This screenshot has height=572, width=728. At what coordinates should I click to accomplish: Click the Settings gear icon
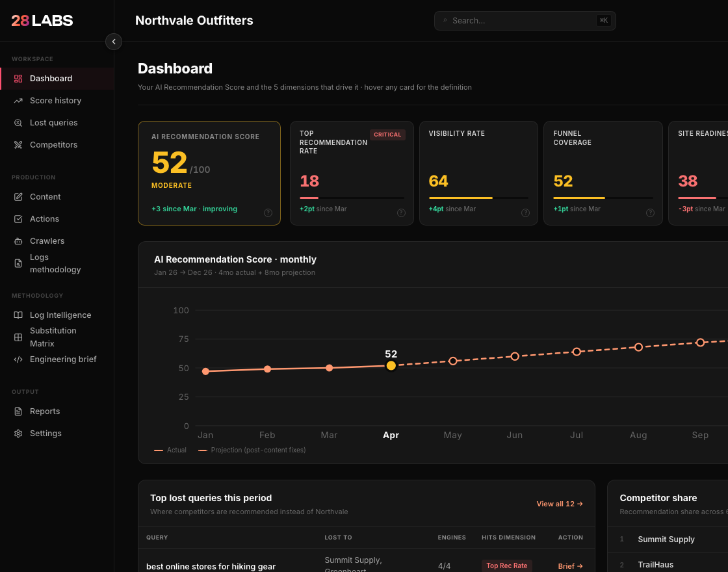[18, 434]
